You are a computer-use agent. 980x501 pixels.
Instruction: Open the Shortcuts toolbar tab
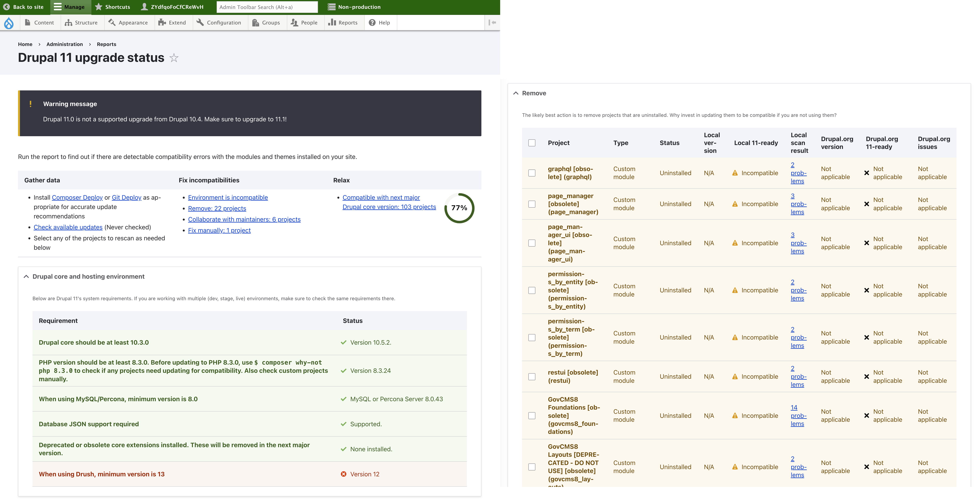[113, 7]
